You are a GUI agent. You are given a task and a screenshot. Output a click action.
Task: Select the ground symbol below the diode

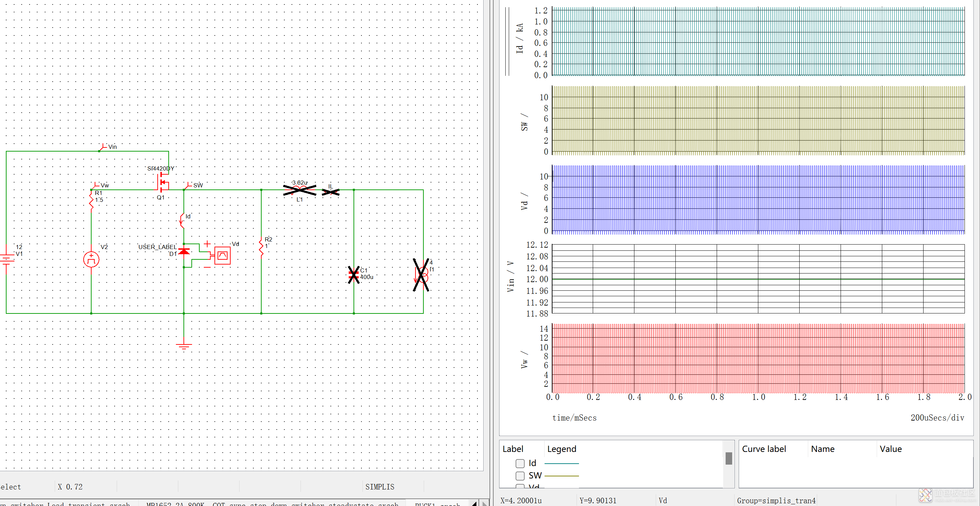[184, 345]
